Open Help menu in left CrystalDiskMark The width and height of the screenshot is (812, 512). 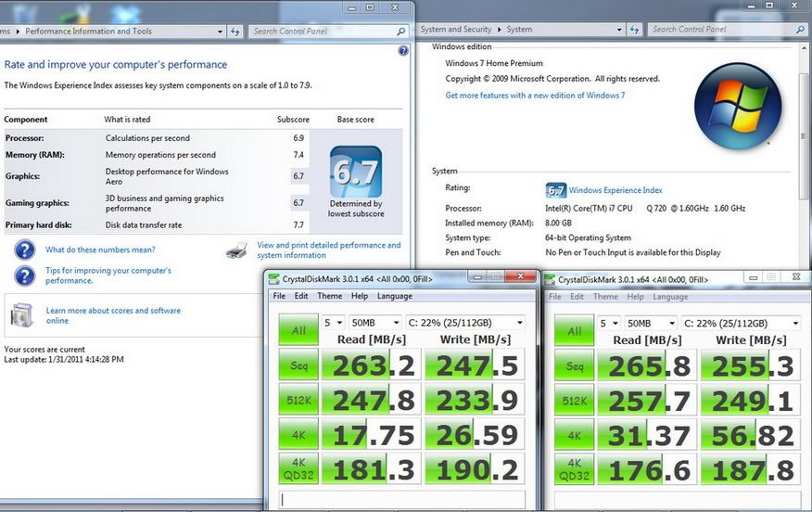(x=360, y=296)
